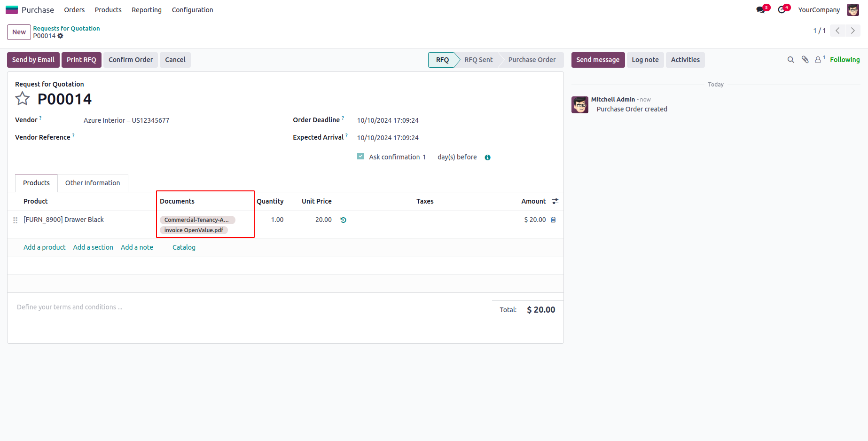Toggle the Following status
This screenshot has width=868, height=441.
(845, 60)
